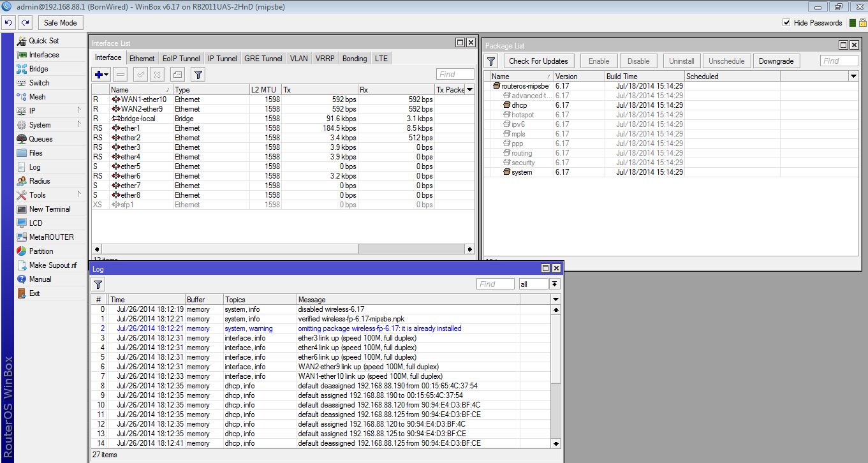Click the Redo arrow icon in top toolbar
This screenshot has height=463, width=868.
point(25,22)
